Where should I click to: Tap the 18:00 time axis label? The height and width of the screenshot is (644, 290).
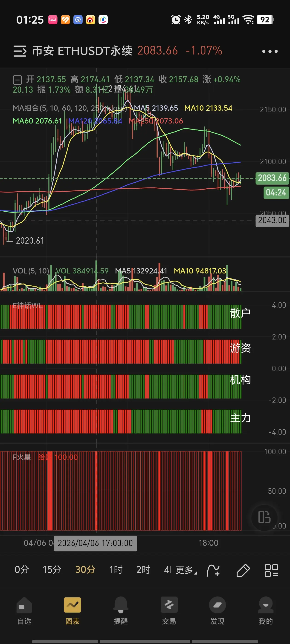point(209,543)
